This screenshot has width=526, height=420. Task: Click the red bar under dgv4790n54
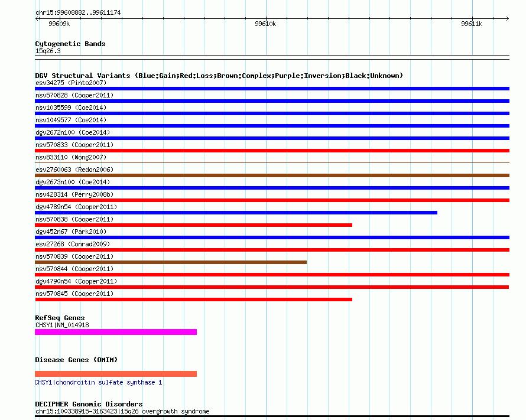(x=272, y=287)
